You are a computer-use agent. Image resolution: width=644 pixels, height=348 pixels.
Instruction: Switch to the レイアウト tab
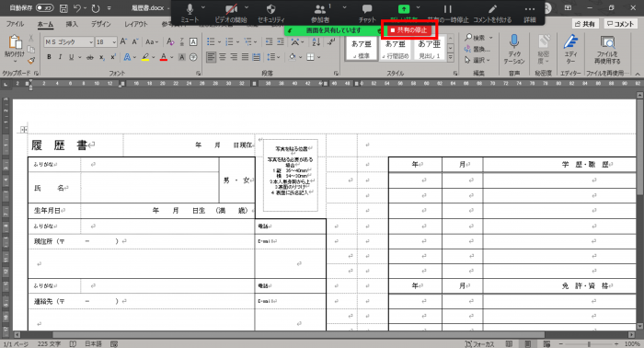[136, 24]
